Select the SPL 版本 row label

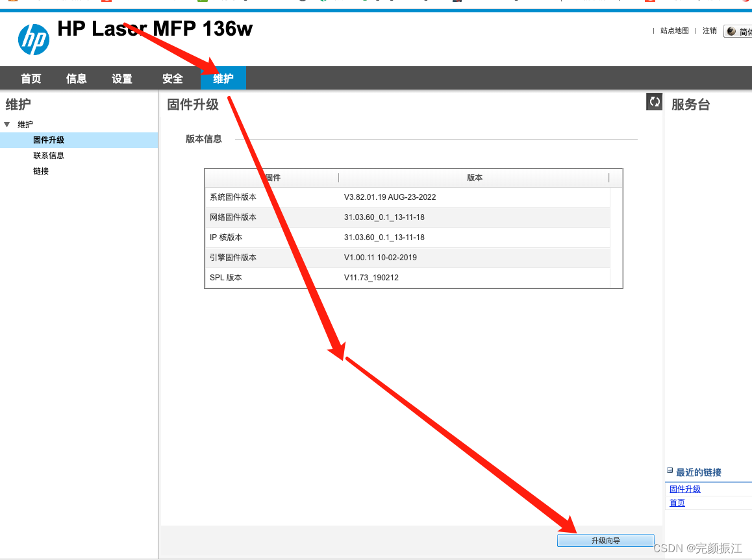coord(225,277)
